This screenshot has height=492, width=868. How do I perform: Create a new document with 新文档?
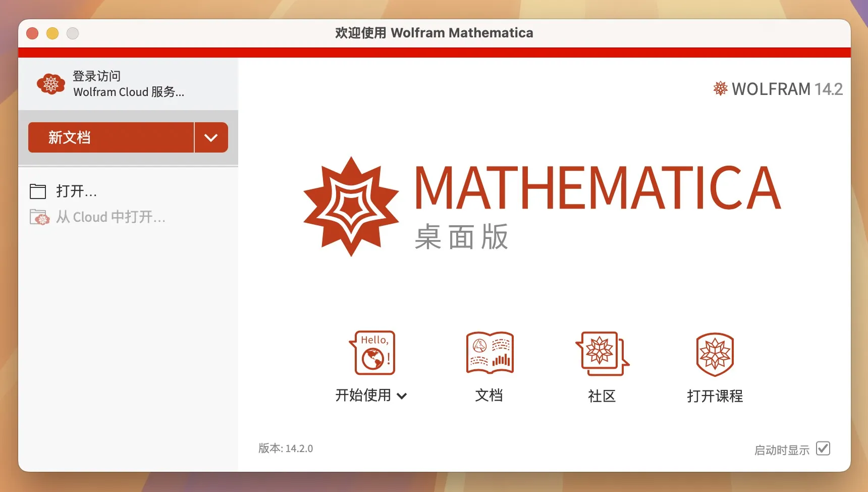point(111,137)
